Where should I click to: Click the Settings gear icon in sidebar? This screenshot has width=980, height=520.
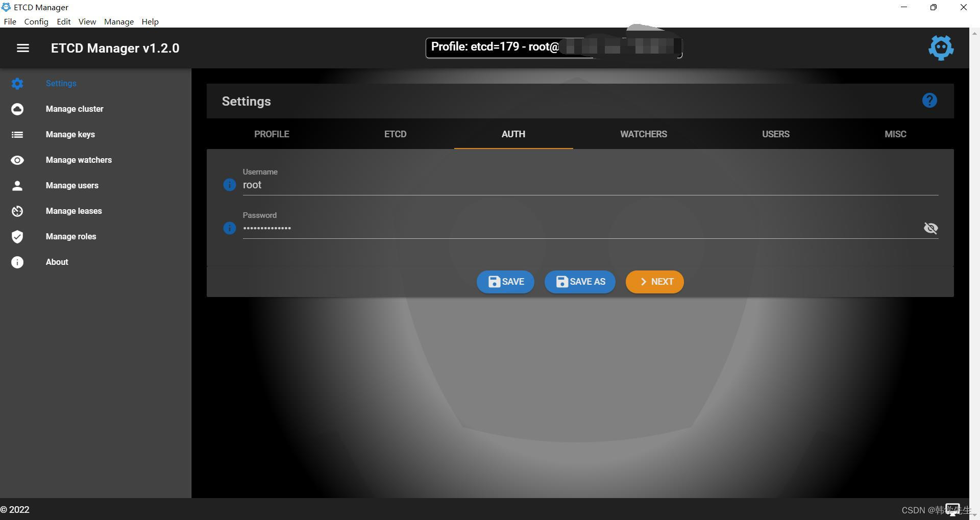[x=17, y=83]
